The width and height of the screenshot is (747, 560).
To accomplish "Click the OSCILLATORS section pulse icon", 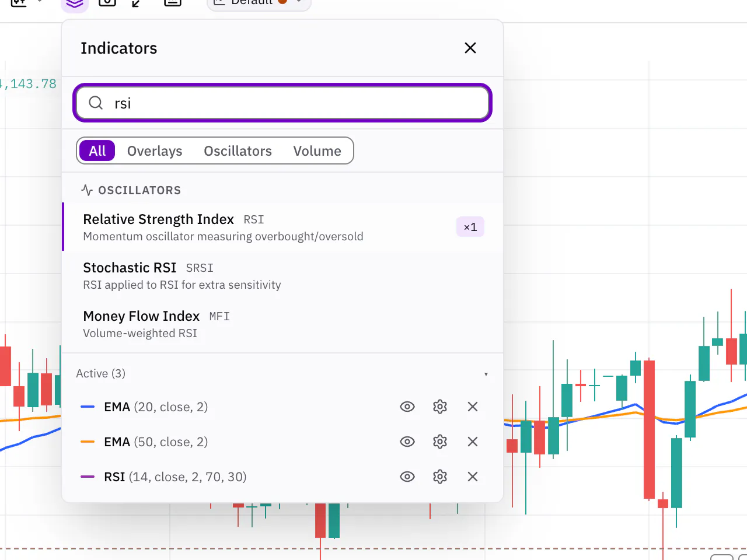I will (87, 190).
